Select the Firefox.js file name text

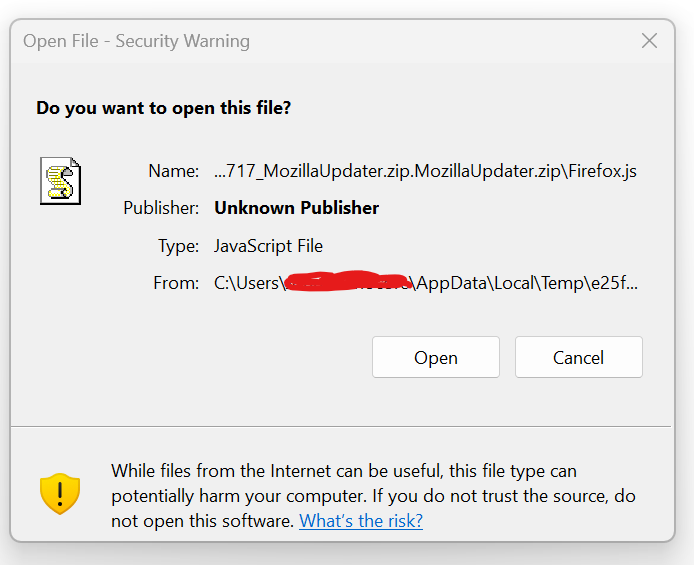coord(425,171)
